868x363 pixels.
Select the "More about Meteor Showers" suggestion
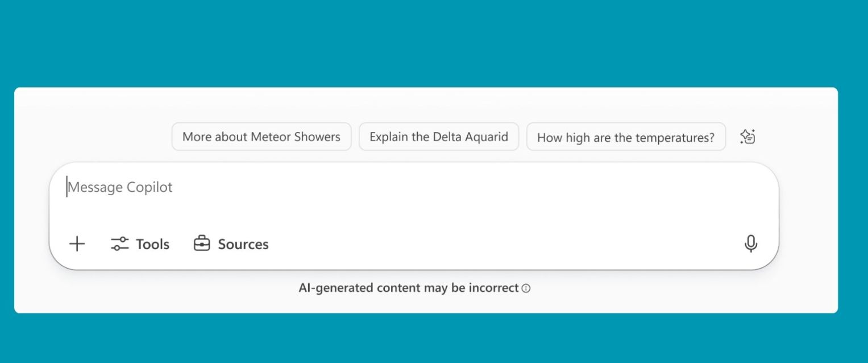(x=261, y=137)
